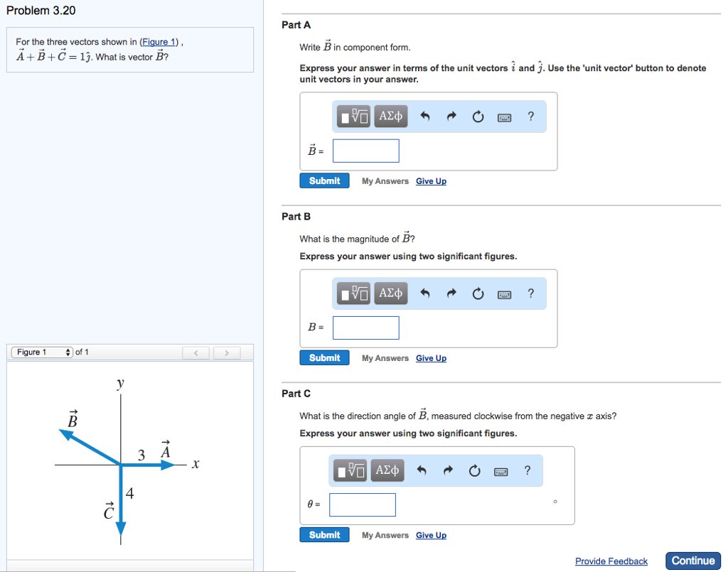Screen dimensions: 728x572
Task: Click the help question mark icon in Part C
Action: [x=527, y=470]
